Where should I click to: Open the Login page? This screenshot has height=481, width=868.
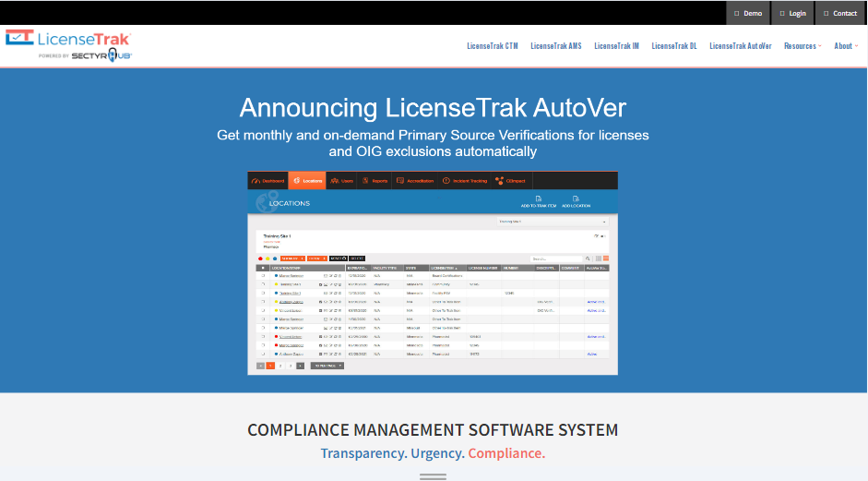[x=792, y=13]
